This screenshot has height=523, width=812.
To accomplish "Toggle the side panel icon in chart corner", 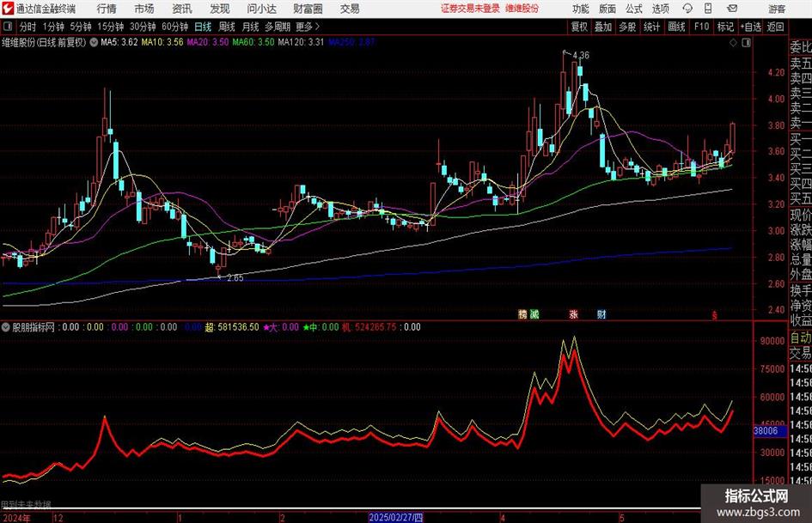I will [x=746, y=43].
